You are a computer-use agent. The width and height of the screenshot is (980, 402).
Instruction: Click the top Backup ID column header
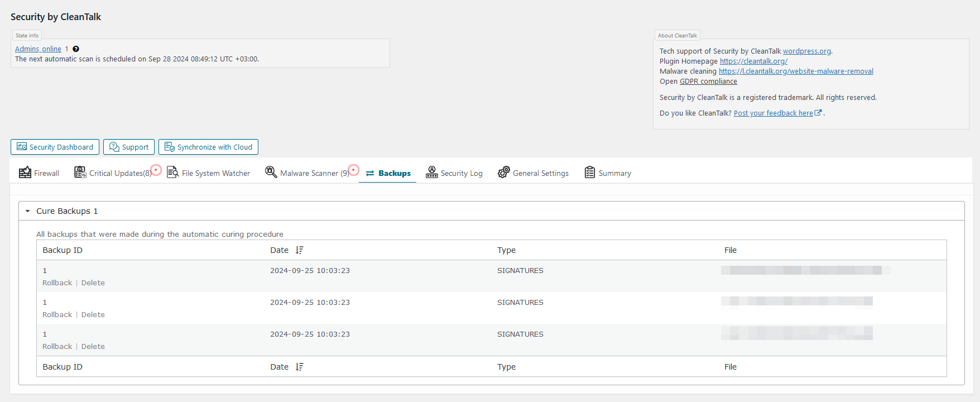(63, 250)
